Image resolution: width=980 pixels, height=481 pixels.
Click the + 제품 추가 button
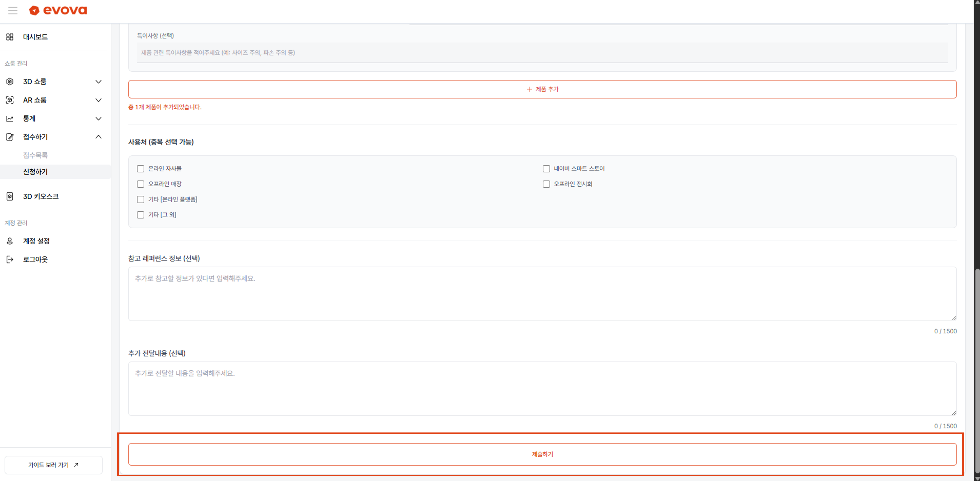(x=542, y=89)
